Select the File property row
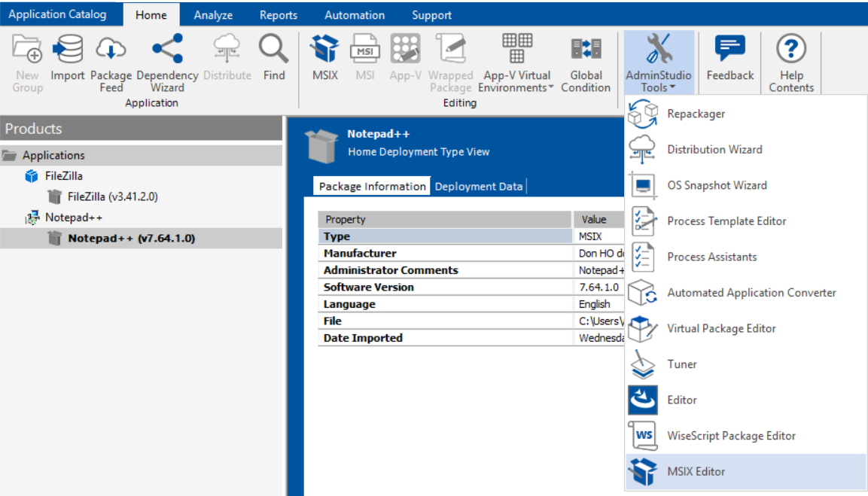The image size is (868, 496). (471, 321)
